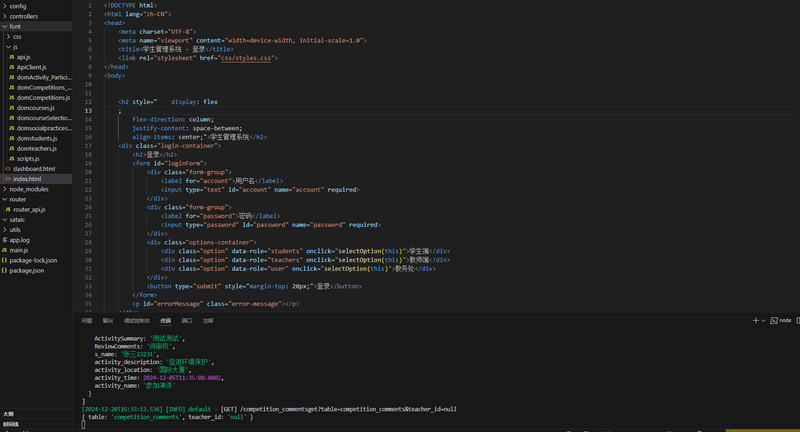The width and height of the screenshot is (800, 432).
Task: Click JS icon beside domteachers.js
Action: coord(11,148)
